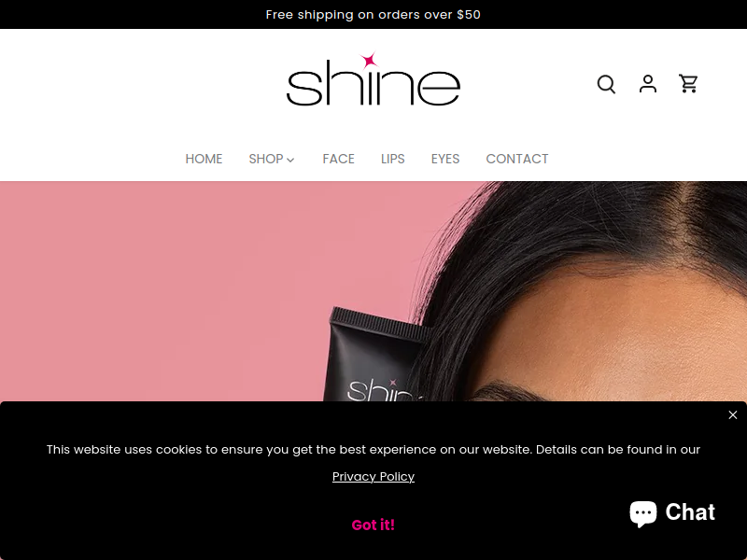Click the SHOP menu label
Viewport: 747px width, 560px height.
coord(266,159)
